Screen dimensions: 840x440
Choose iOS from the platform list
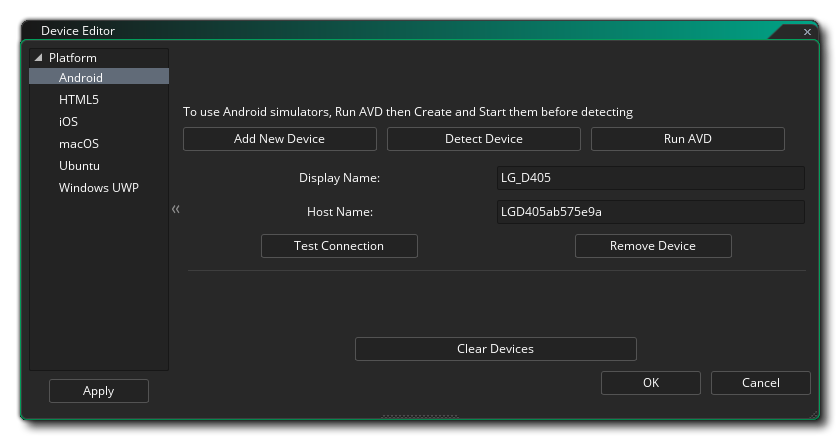click(68, 121)
